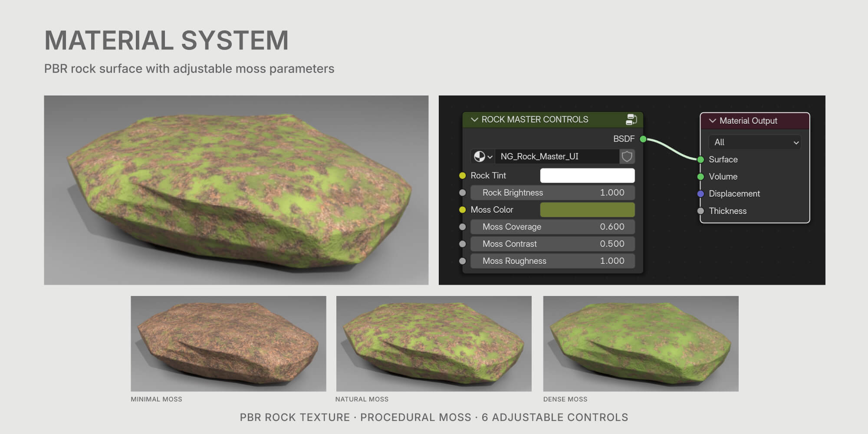868x434 pixels.
Task: Click the "NATURAL MOSS" caption
Action: tap(362, 399)
